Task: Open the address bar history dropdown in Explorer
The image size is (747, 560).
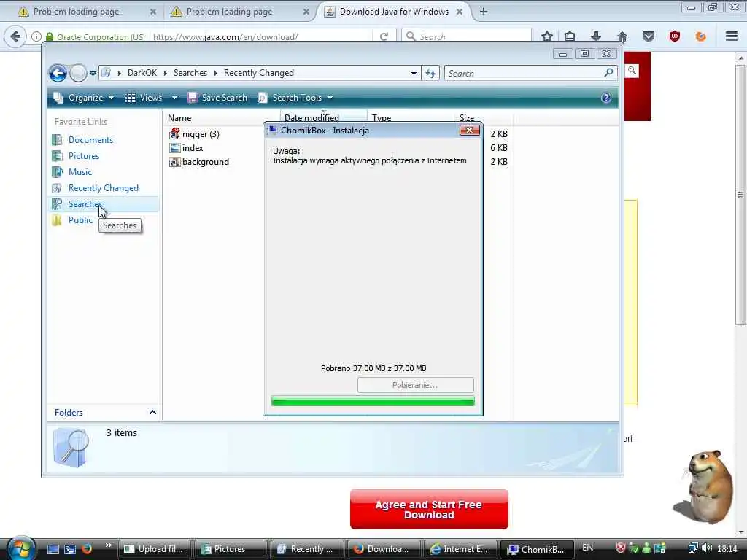Action: click(x=414, y=74)
